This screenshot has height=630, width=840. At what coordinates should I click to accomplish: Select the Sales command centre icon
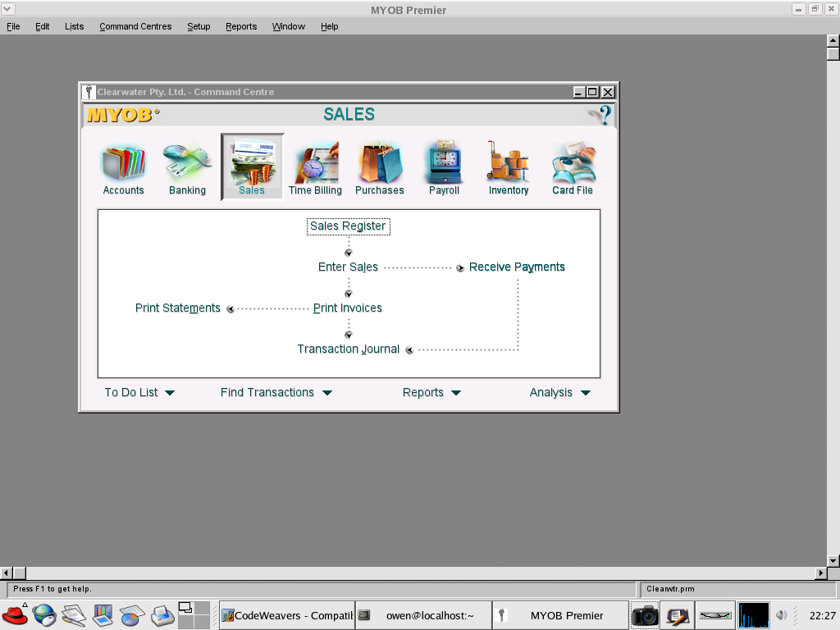point(252,167)
